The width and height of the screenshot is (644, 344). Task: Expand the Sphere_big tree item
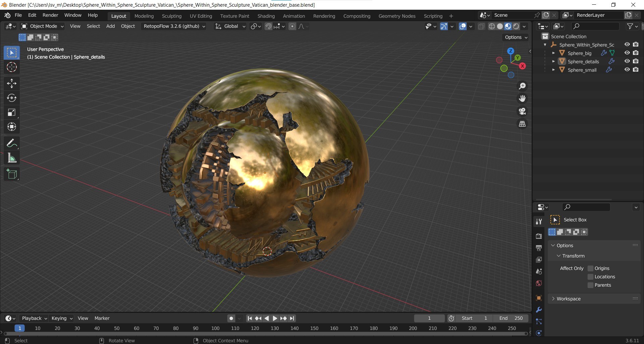click(553, 53)
